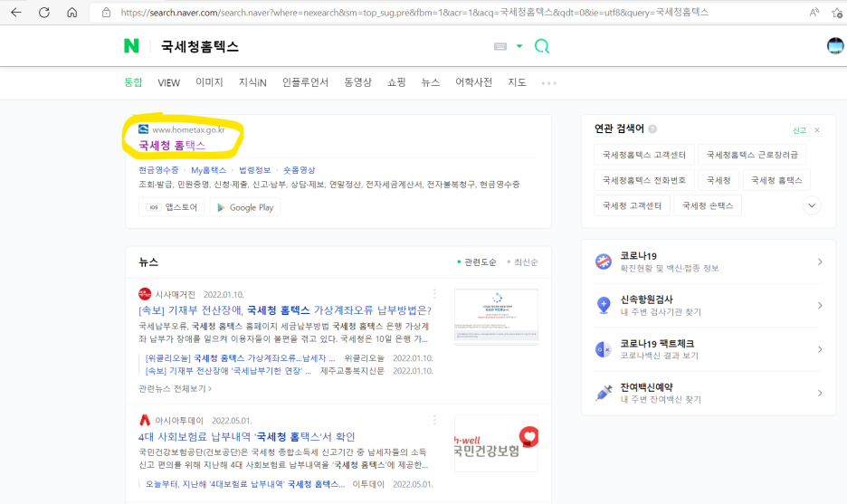
Task: Reload the page with refresh icon
Action: coord(44,13)
